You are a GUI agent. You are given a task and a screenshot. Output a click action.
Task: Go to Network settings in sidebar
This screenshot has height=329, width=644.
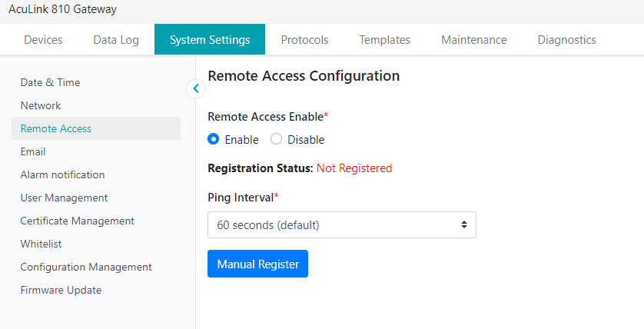coord(41,105)
